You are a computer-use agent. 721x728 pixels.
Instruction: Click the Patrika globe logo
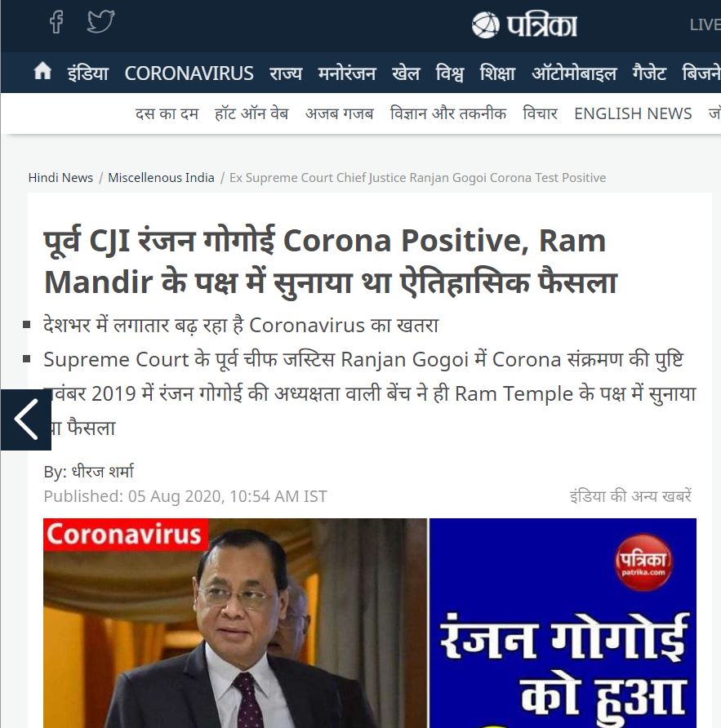[x=524, y=24]
